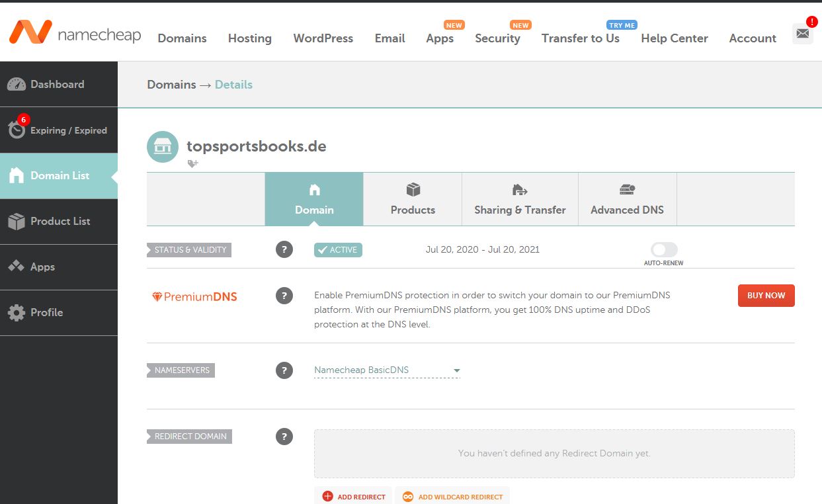Click the Add Wildcard Redirect button
This screenshot has width=822, height=504.
(452, 497)
